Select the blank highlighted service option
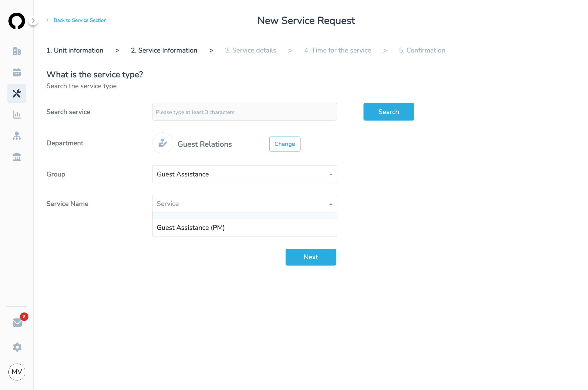588x390 pixels. click(x=245, y=216)
